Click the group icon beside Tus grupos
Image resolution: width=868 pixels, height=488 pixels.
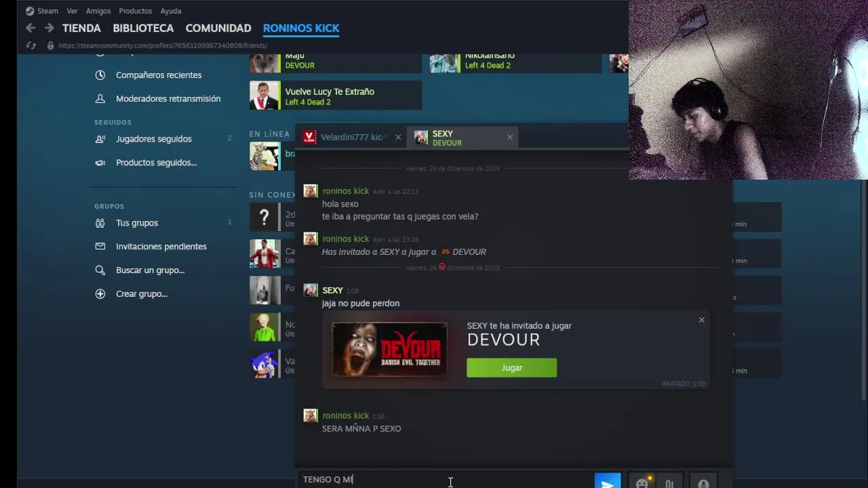coord(100,223)
